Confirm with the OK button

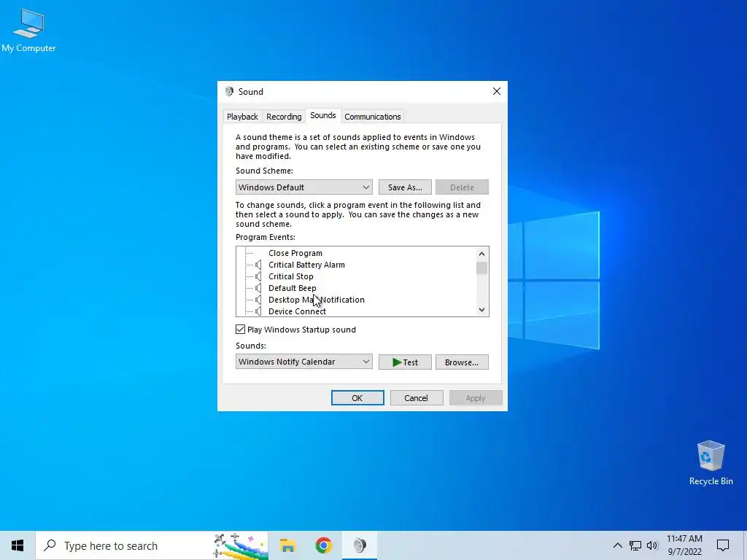click(x=357, y=398)
